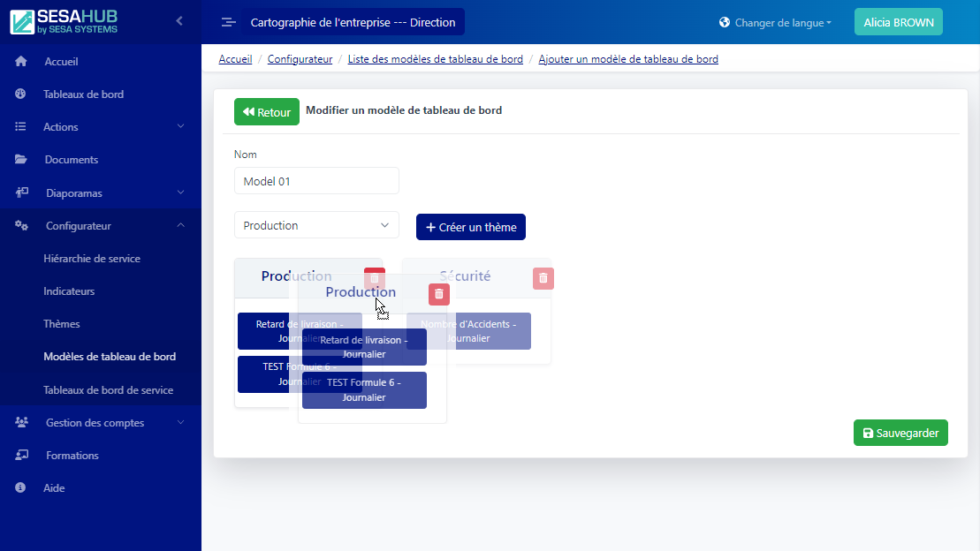980x551 pixels.
Task: Click the Nom input field
Action: pyautogui.click(x=316, y=181)
